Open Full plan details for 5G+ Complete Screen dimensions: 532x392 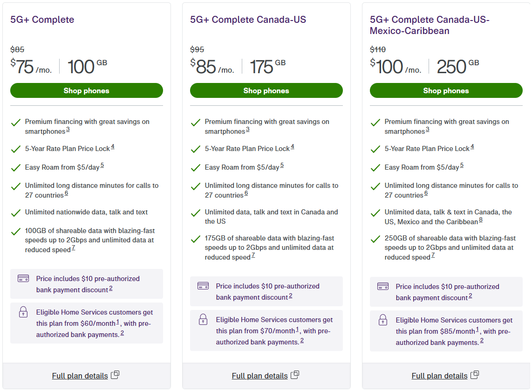80,376
